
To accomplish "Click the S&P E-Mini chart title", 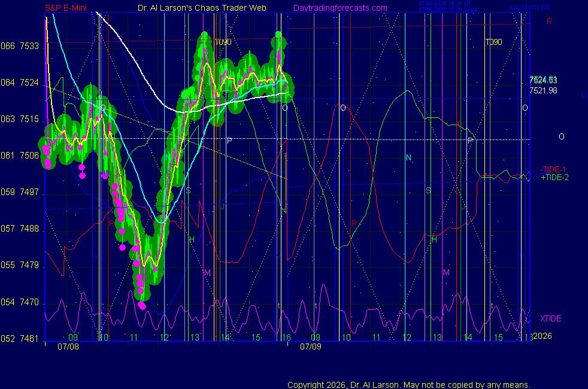I will click(66, 8).
